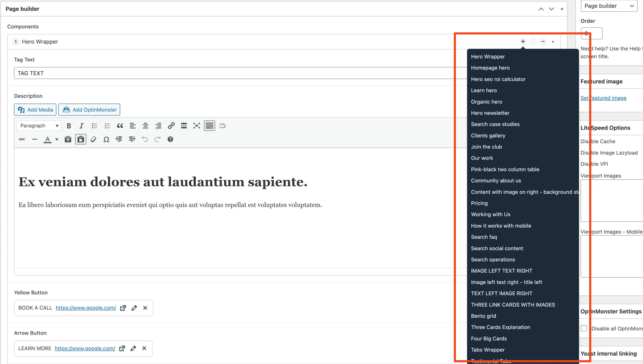The height and width of the screenshot is (364, 643).
Task: Toggle the editor toolbar (kitchen sink)
Action: point(209,126)
